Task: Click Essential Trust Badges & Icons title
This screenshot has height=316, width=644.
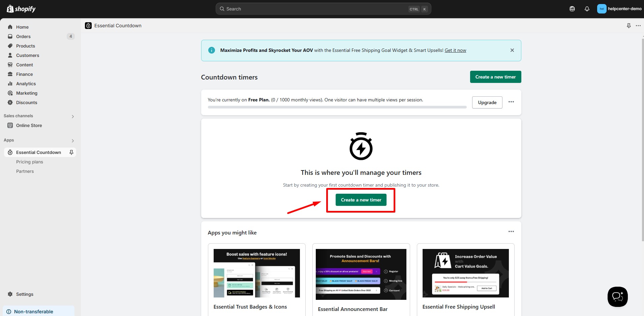Action: (x=250, y=307)
